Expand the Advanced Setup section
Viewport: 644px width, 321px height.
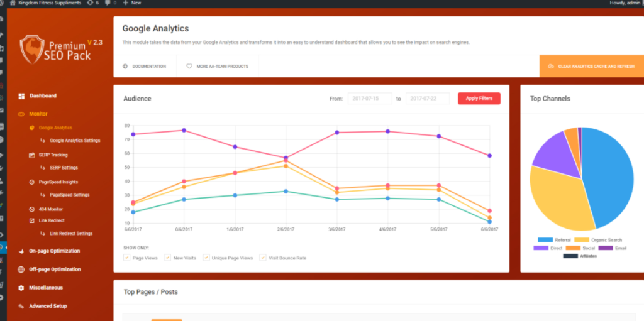pyautogui.click(x=48, y=306)
